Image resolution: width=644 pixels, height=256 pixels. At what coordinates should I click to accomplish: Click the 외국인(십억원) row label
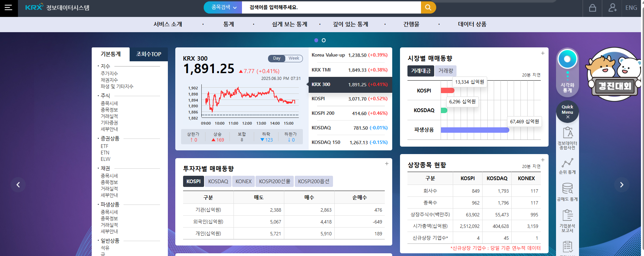pyautogui.click(x=208, y=222)
